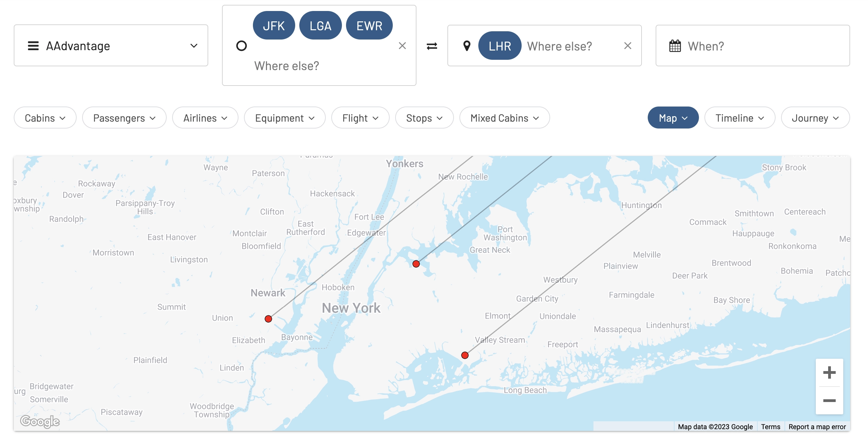Remove the LHR destination chip
This screenshot has width=868, height=446.
click(x=500, y=46)
